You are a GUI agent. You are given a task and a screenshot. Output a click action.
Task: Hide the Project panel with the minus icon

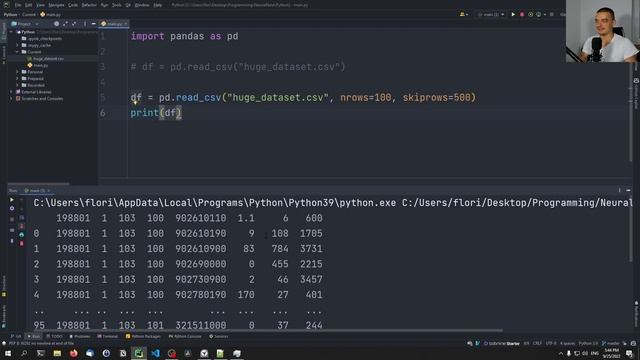click(93, 24)
